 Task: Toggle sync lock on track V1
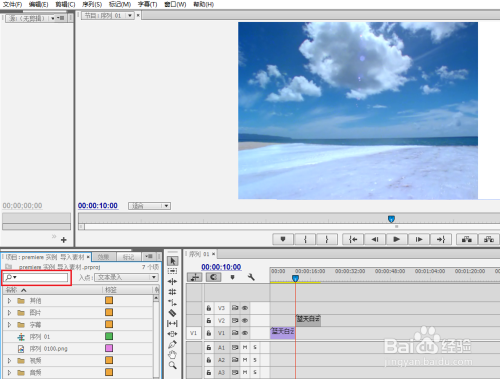pyautogui.click(x=235, y=333)
